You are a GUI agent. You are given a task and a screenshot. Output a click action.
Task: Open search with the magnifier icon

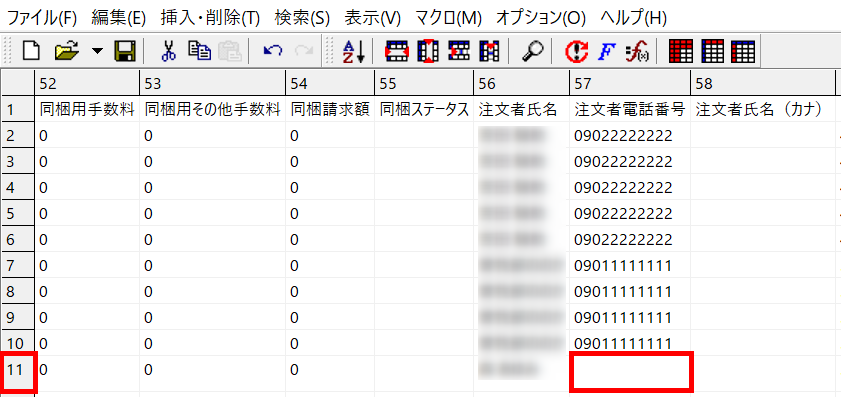pos(533,51)
